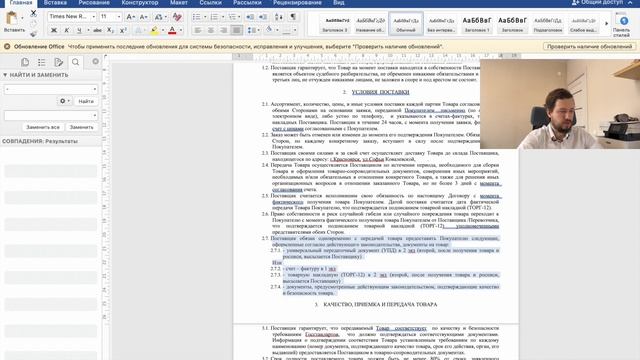Open the Document Map list tab in sidebar

click(42, 62)
